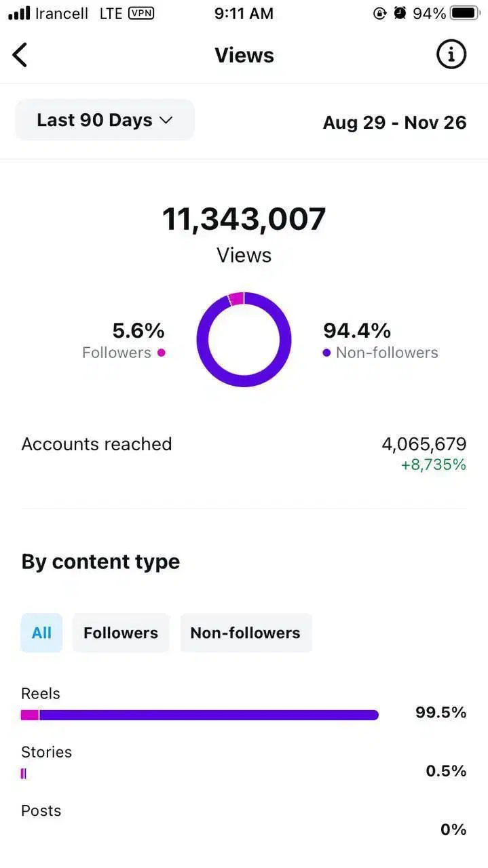Screen dimensions: 488x868
Task: Tap the chevron next to Last 90 Days
Action: pyautogui.click(x=166, y=120)
